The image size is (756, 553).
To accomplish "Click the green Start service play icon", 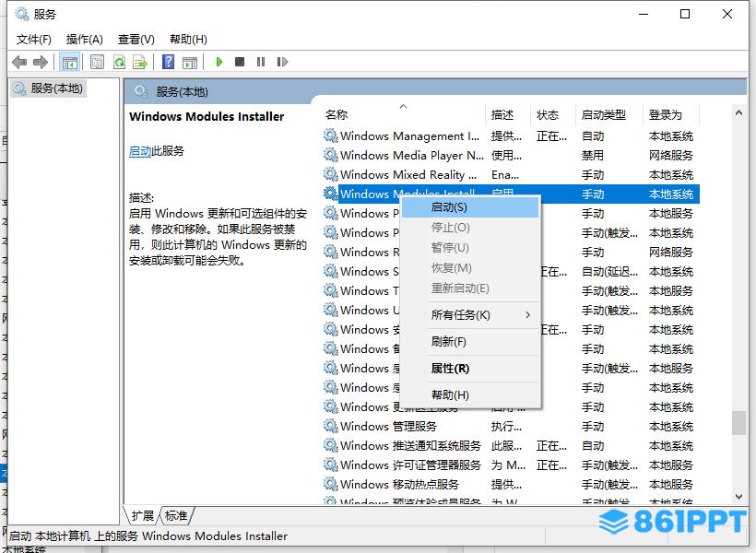I will click(219, 62).
